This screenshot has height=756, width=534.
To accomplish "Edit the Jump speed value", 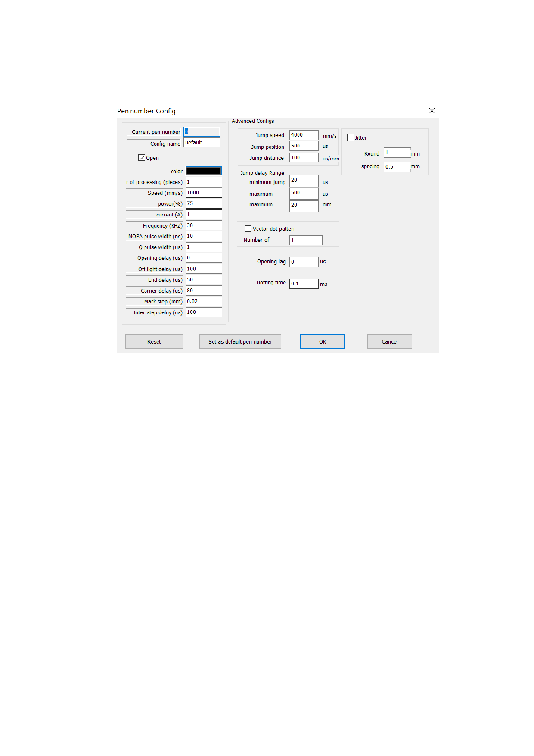I will (304, 135).
